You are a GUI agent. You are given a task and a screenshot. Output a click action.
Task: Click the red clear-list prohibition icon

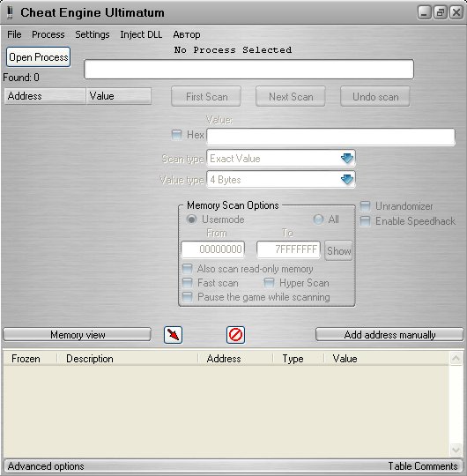(235, 335)
